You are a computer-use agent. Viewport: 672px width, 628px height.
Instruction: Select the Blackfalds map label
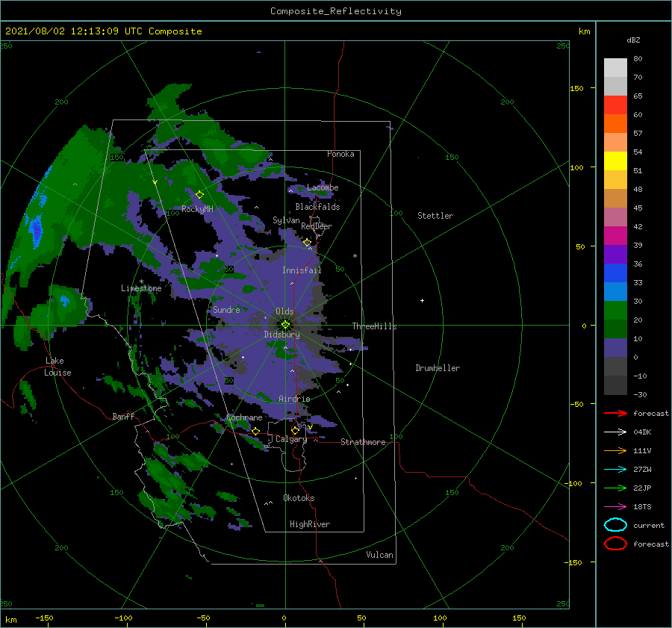click(317, 207)
